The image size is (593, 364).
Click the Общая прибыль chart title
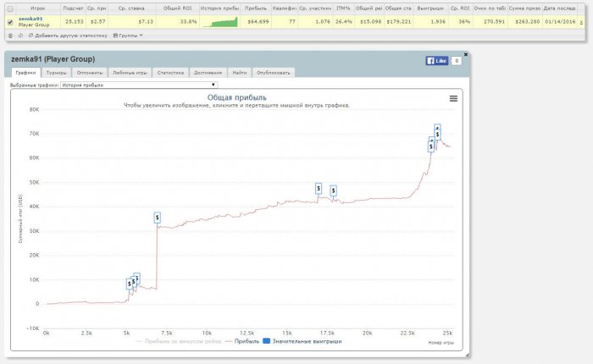[x=236, y=97]
